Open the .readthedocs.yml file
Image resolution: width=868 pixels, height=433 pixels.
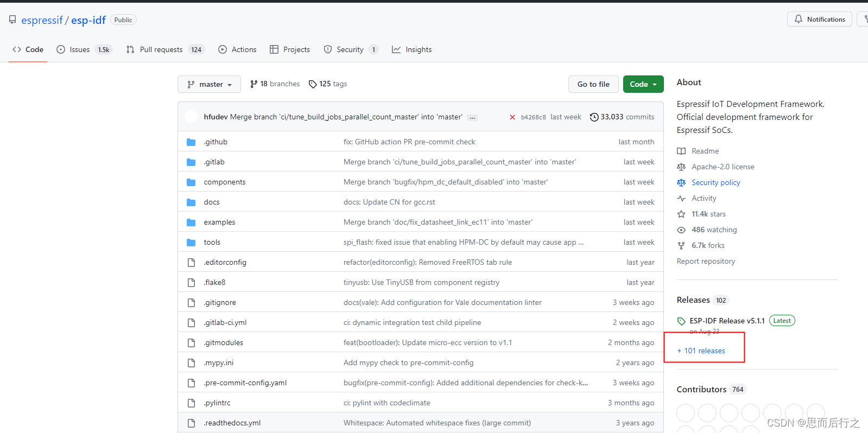(232, 423)
